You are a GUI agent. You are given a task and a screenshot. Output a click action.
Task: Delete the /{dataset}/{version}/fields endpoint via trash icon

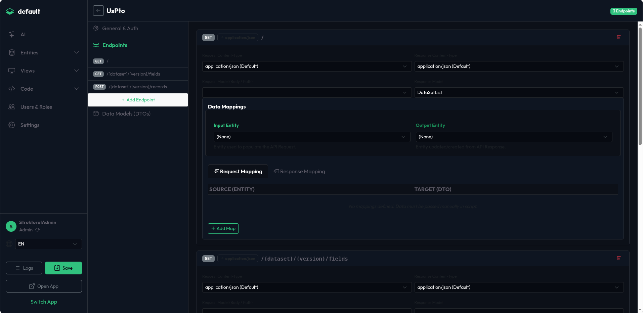point(618,258)
